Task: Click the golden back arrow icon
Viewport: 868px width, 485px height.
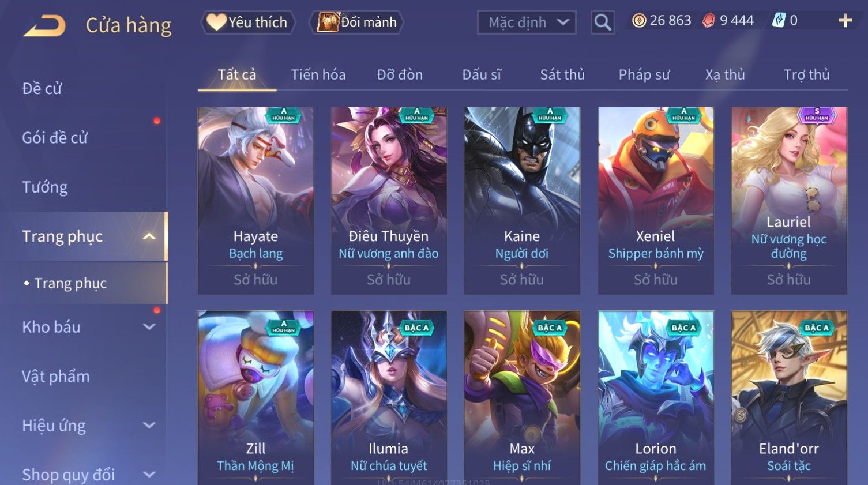Action: click(44, 25)
